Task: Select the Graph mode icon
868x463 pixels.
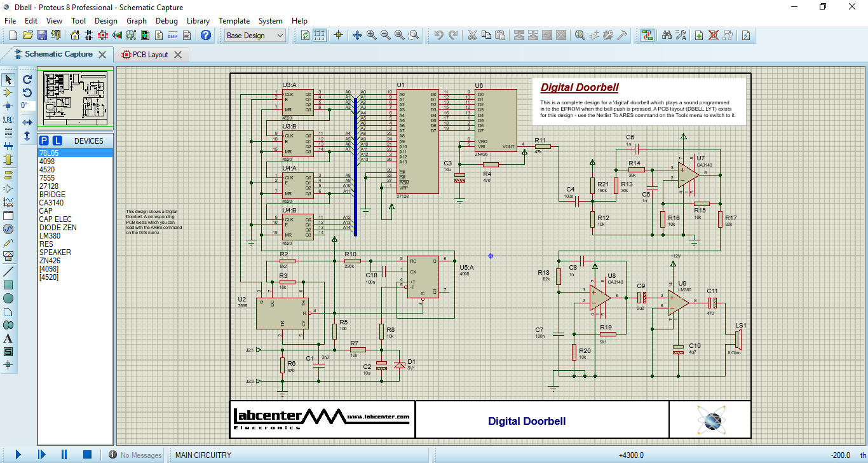Action: point(8,202)
